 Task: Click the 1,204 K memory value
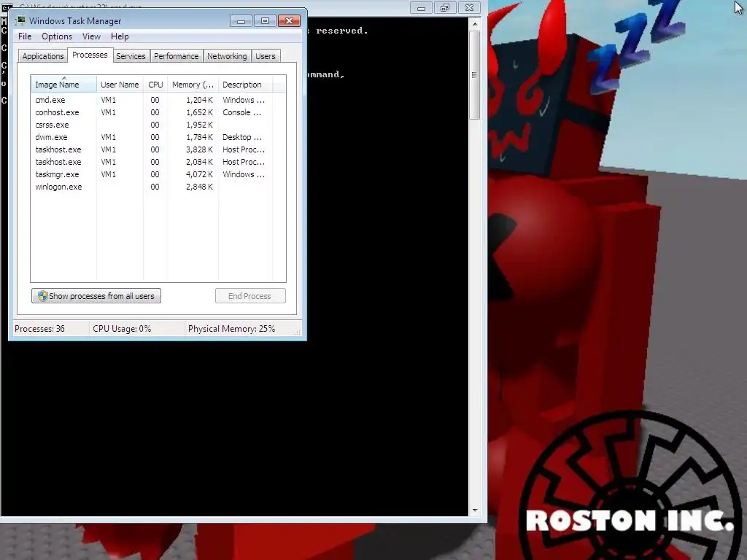click(199, 100)
